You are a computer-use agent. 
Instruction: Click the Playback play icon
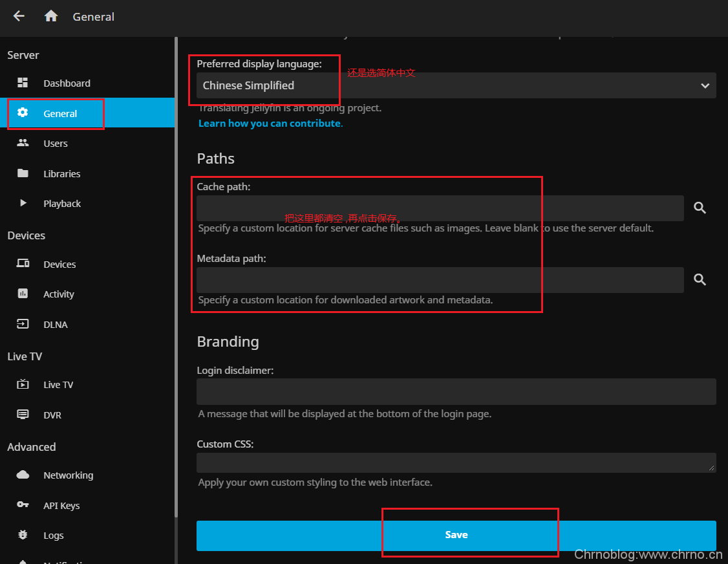pyautogui.click(x=23, y=203)
